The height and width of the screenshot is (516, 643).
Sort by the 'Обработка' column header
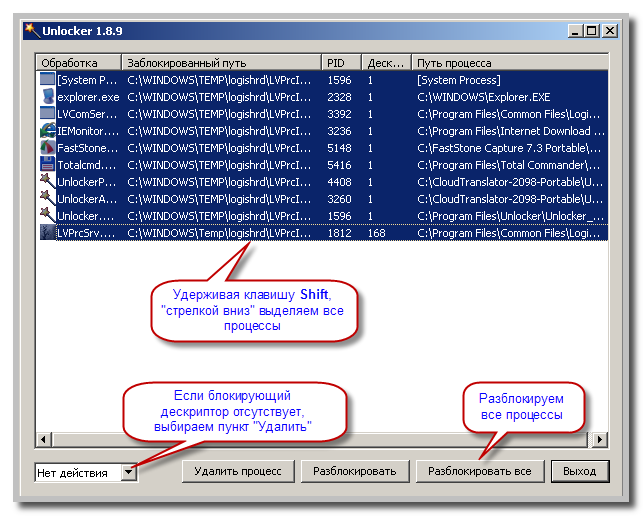[78, 63]
